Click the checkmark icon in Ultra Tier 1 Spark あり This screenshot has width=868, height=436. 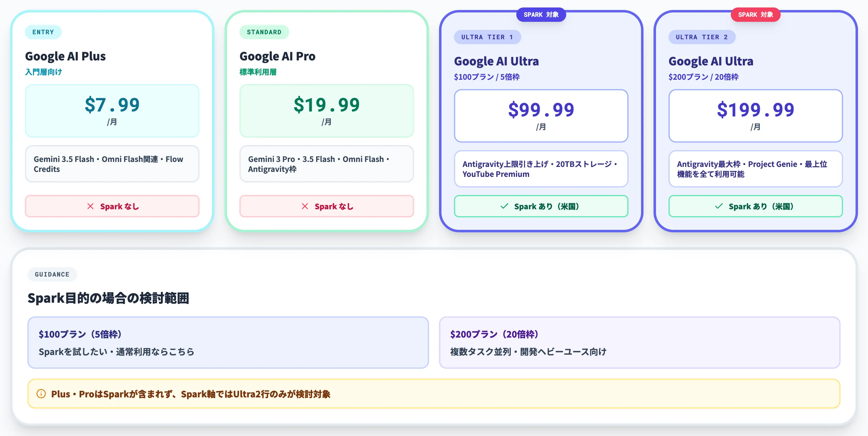[504, 206]
